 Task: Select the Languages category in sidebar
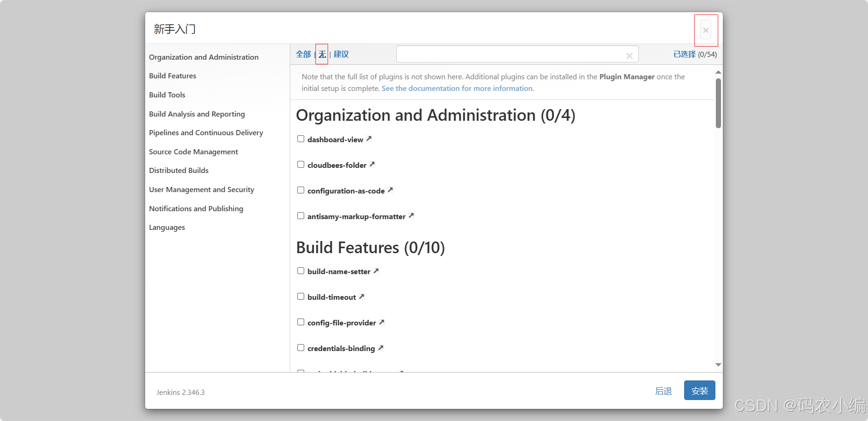tap(167, 227)
